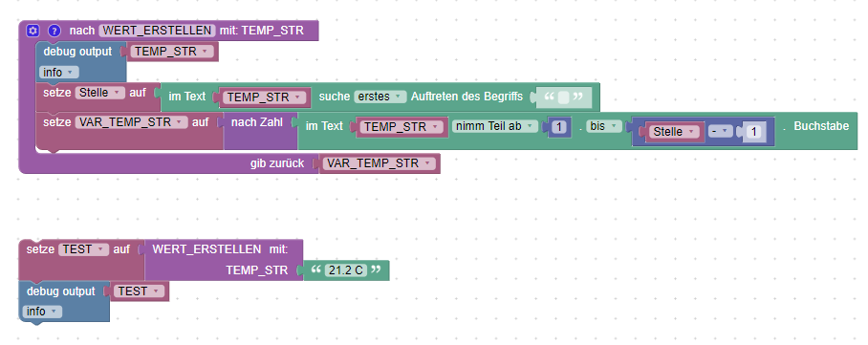Click the Auftreten des Begriffs label
The height and width of the screenshot is (345, 868).
tap(467, 97)
